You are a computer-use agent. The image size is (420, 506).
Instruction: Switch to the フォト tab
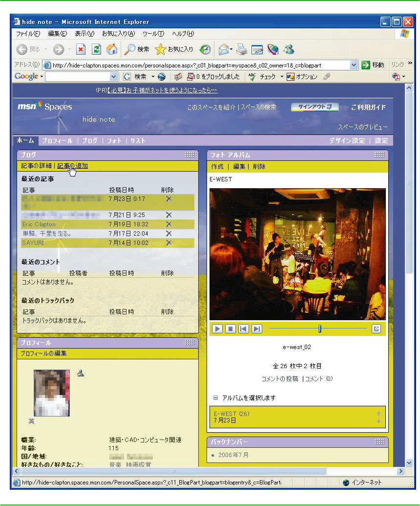coord(114,141)
